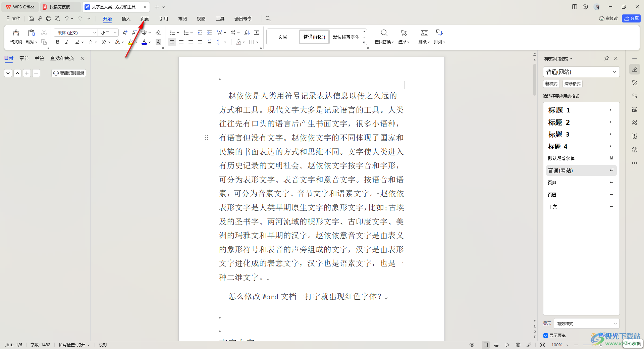Switch to the 书签 navigation tab
The width and height of the screenshot is (644, 349).
40,58
